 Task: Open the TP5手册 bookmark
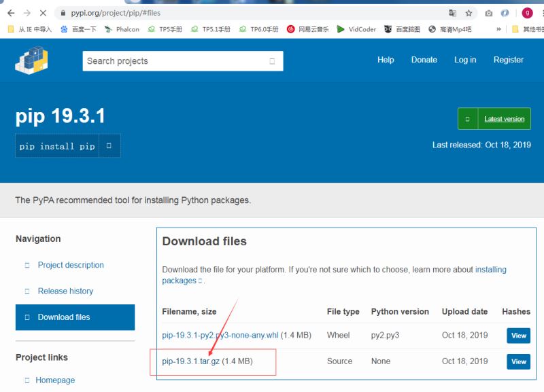click(165, 29)
